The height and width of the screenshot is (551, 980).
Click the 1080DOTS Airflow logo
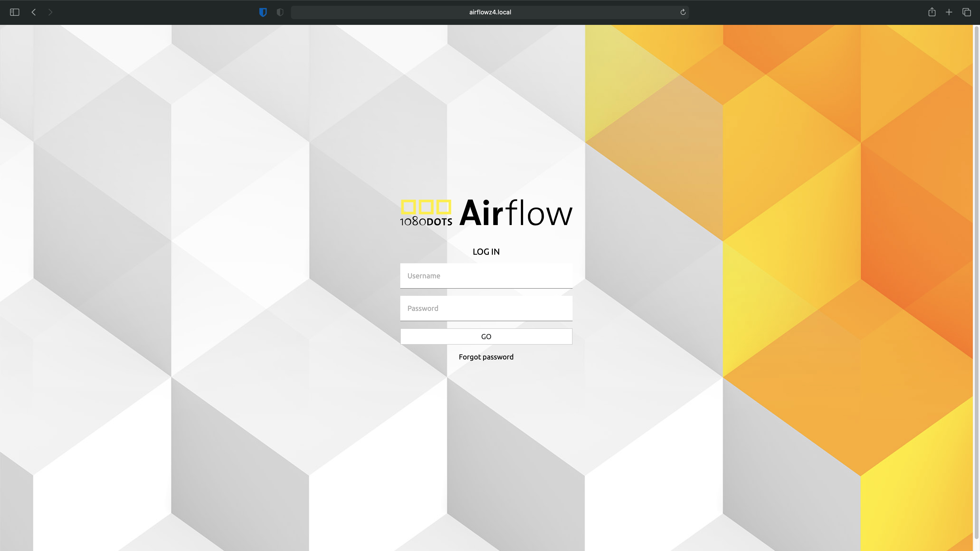(486, 212)
